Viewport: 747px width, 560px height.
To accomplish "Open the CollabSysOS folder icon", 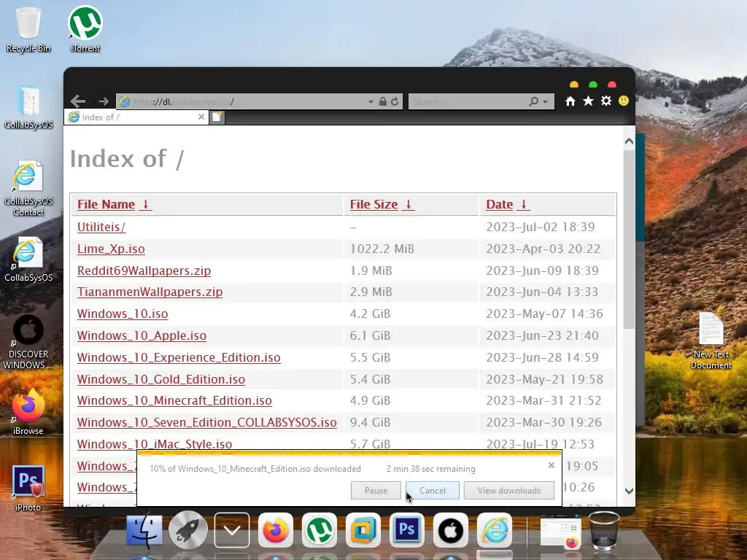I will (28, 107).
